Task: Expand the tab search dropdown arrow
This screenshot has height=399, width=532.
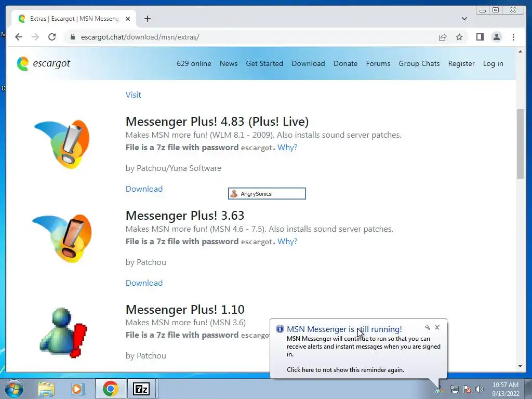Action: click(464, 19)
